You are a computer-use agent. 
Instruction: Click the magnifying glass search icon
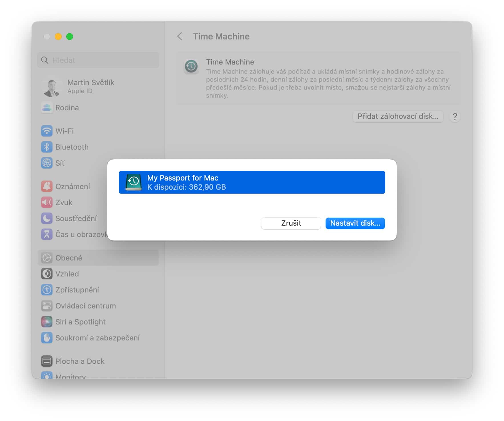pos(45,60)
